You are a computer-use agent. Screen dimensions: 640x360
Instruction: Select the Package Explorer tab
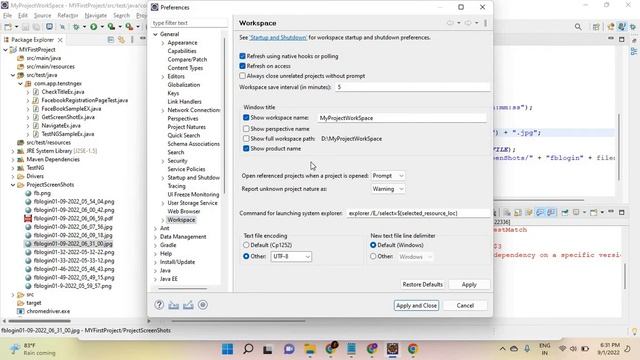click(x=32, y=40)
